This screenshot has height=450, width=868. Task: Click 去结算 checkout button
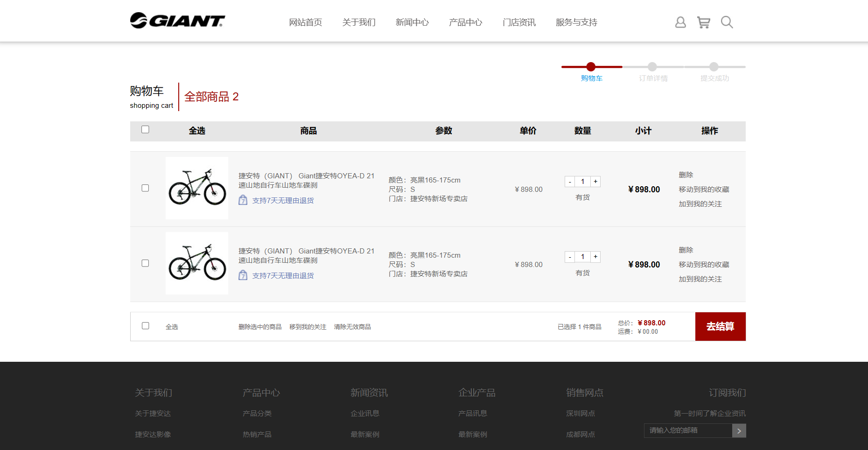[720, 326]
